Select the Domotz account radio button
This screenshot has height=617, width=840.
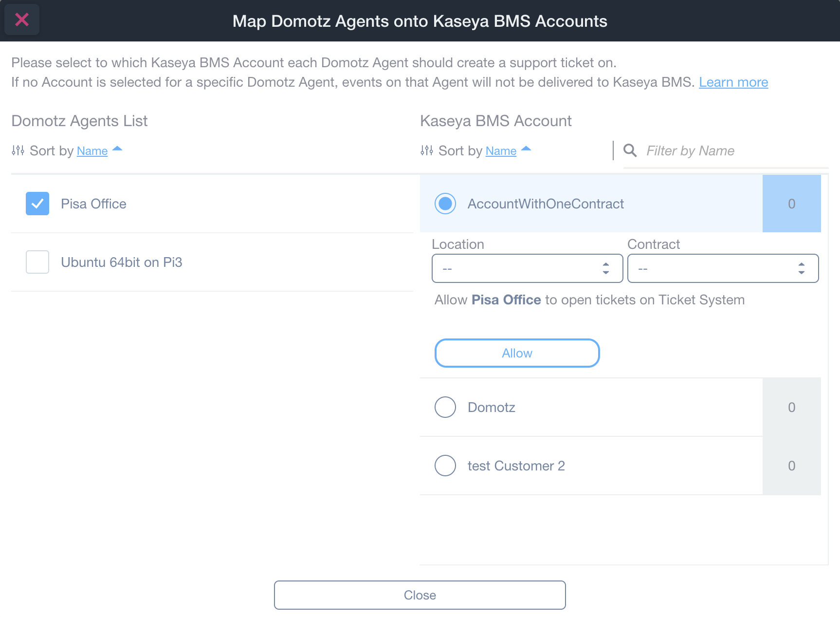(445, 407)
